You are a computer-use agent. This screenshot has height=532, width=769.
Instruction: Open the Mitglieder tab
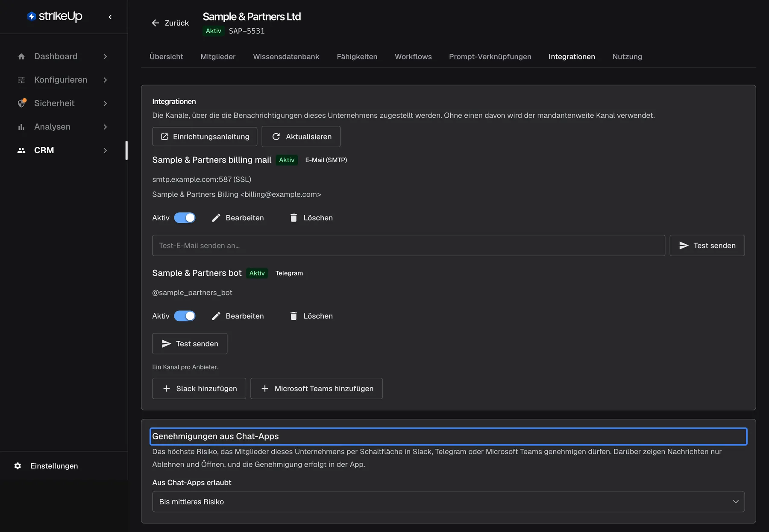click(218, 57)
